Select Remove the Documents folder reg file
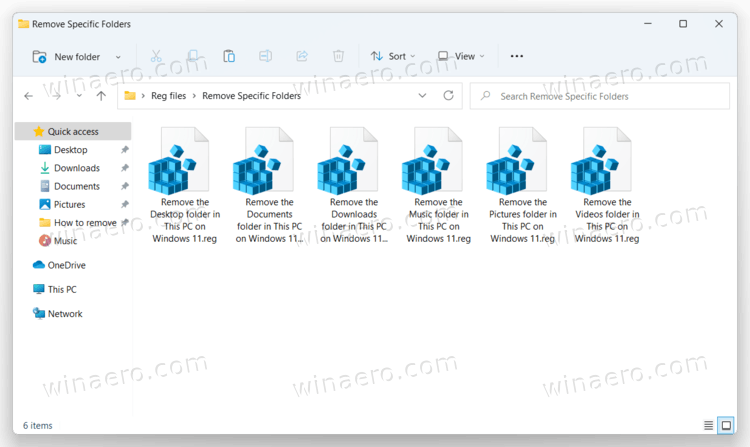Viewport: 750px width, 447px height. [269, 185]
